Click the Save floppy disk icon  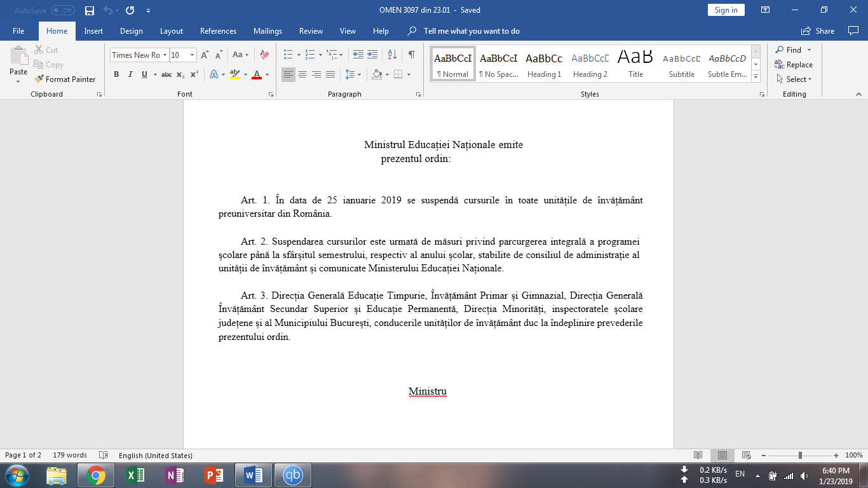90,10
